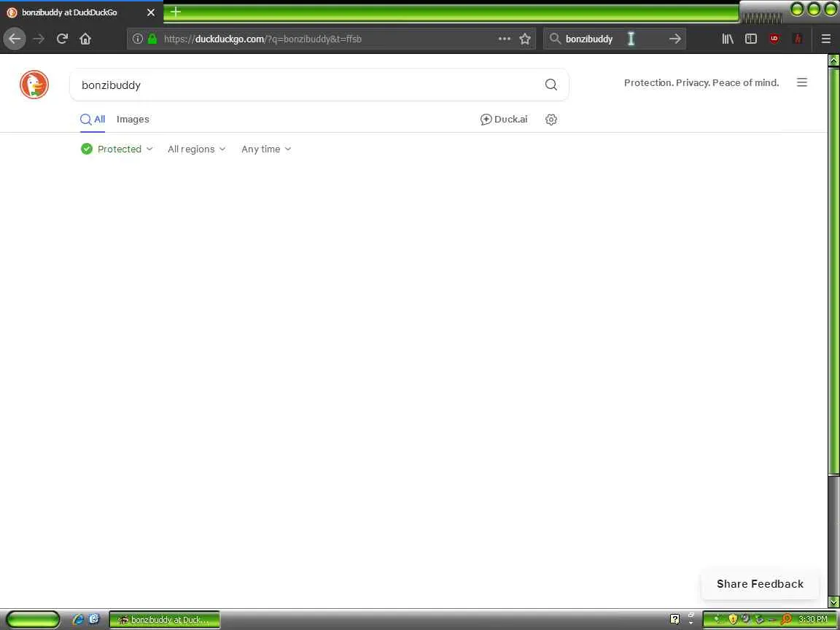Toggle the sidebar view
The image size is (840, 630).
pyautogui.click(x=751, y=39)
